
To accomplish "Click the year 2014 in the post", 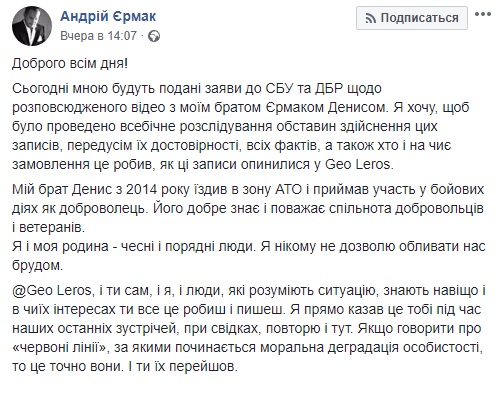I will pos(142,190).
